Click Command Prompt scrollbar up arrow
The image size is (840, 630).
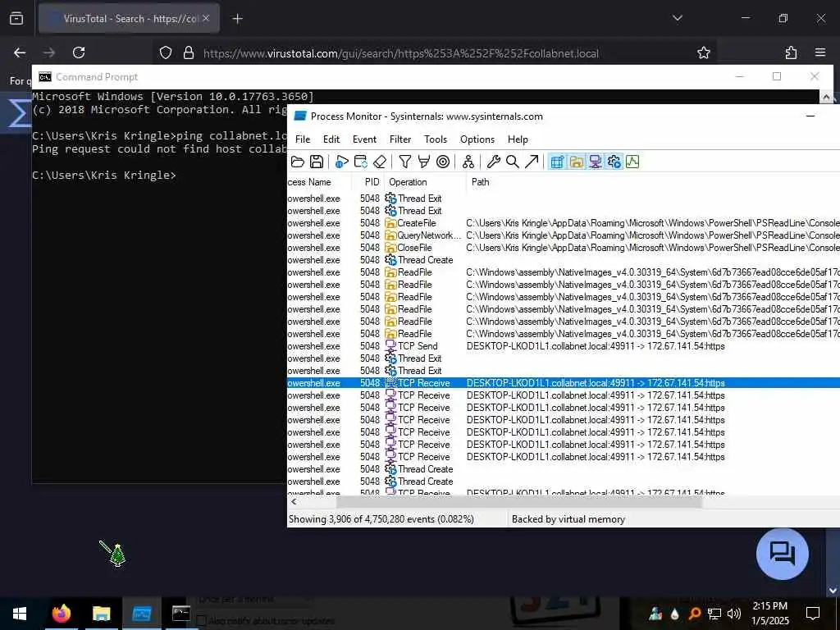pos(826,97)
